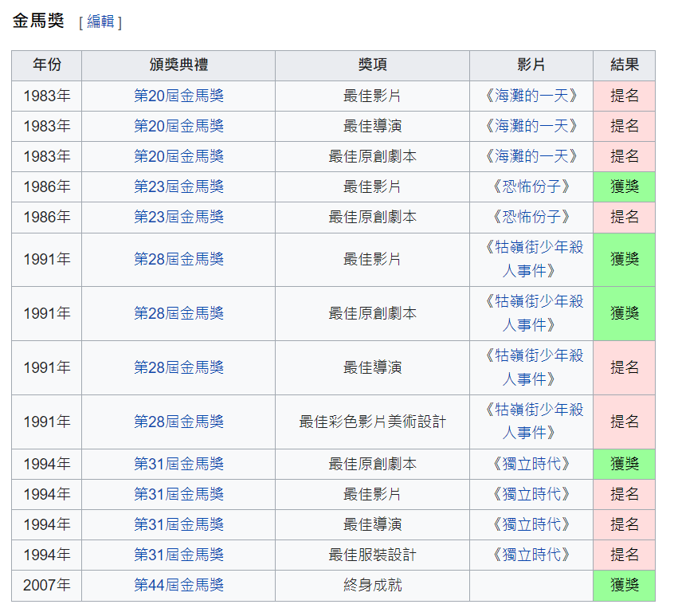Open 第28屆金馬獎 link in the 1991 最佳導演 row
The image size is (678, 616).
pos(178,367)
